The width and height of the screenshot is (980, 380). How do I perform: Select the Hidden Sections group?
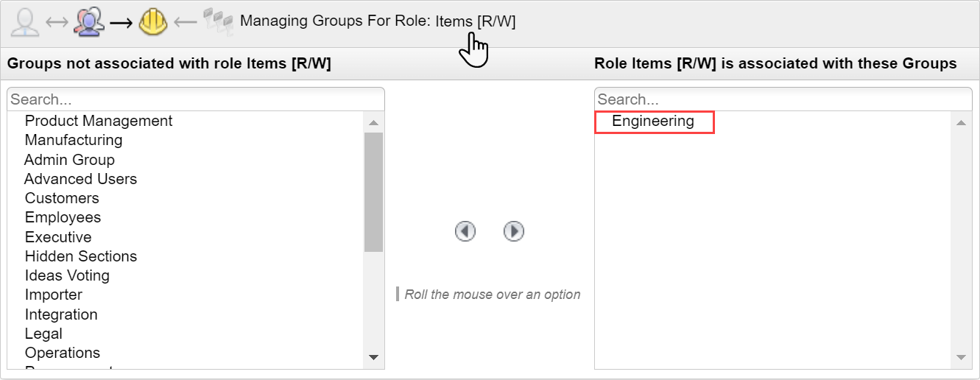click(x=81, y=256)
